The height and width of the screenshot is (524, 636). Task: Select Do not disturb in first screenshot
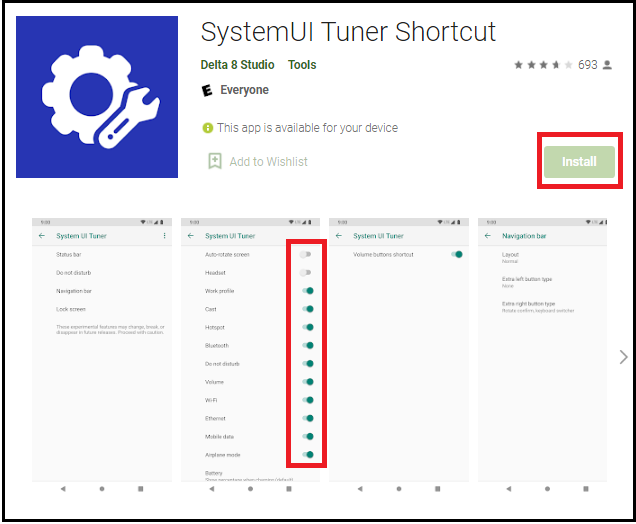[73, 273]
